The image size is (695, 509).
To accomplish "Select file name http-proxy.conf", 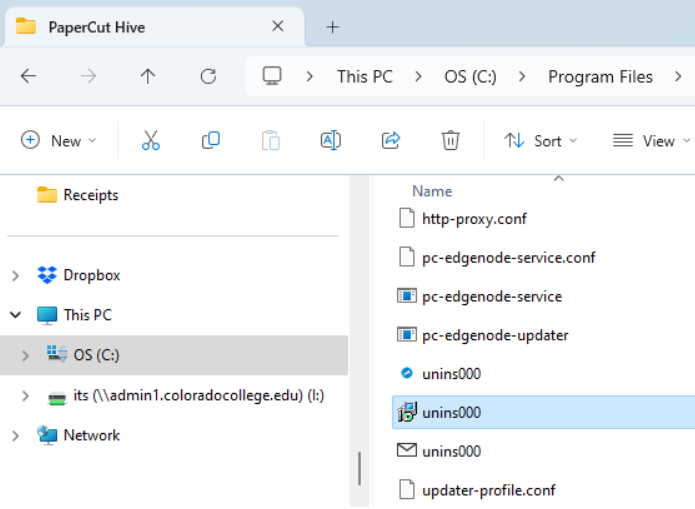I will (x=474, y=219).
